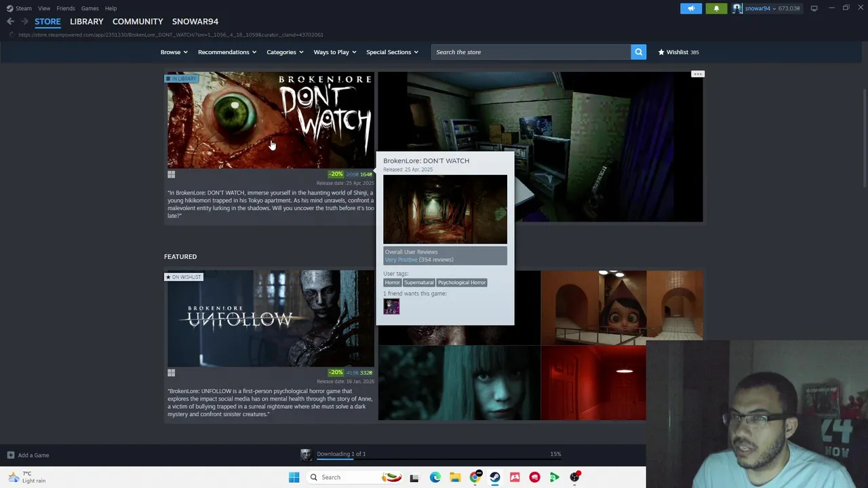Viewport: 868px width, 488px height.
Task: Click the store search magnifier button
Action: coord(638,52)
